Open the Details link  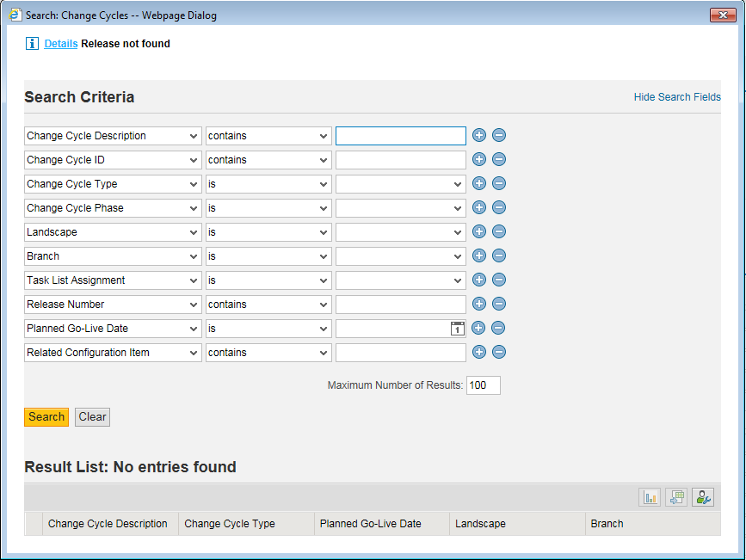coord(61,44)
